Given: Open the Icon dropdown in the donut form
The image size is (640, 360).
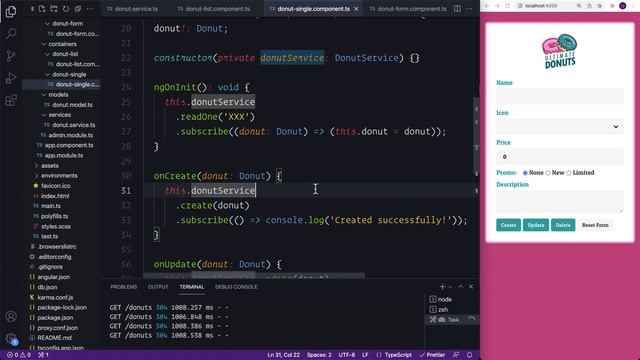Looking at the screenshot, I should 560,127.
